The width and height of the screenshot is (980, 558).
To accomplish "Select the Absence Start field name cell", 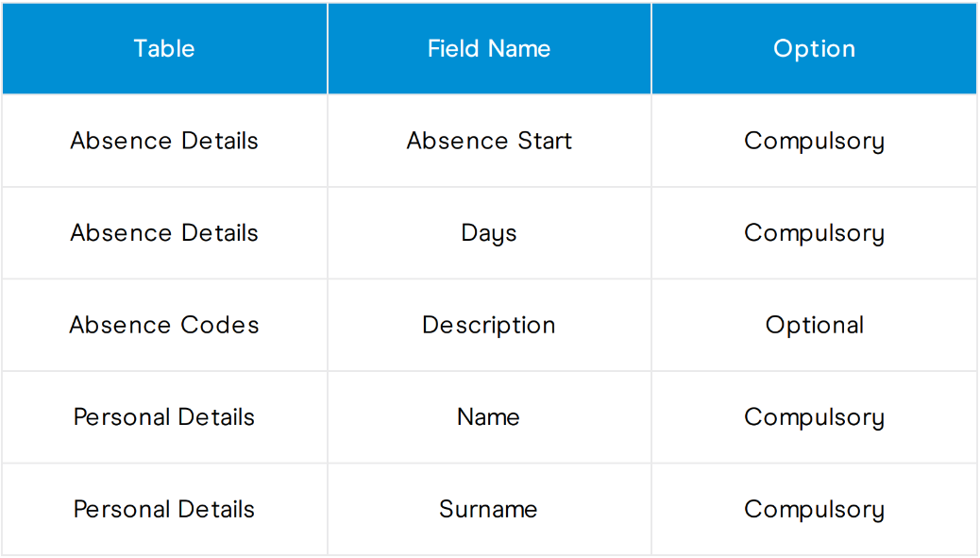I will pos(489,141).
